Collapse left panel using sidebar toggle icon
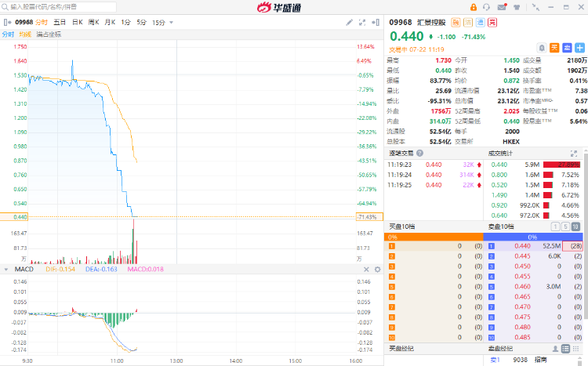Screen dimensions: 588x366 click(x=6, y=23)
